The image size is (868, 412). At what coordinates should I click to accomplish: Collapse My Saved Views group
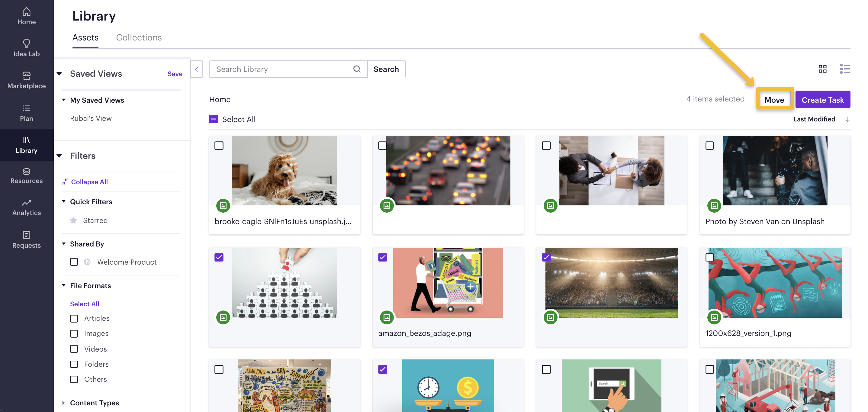pyautogui.click(x=64, y=100)
